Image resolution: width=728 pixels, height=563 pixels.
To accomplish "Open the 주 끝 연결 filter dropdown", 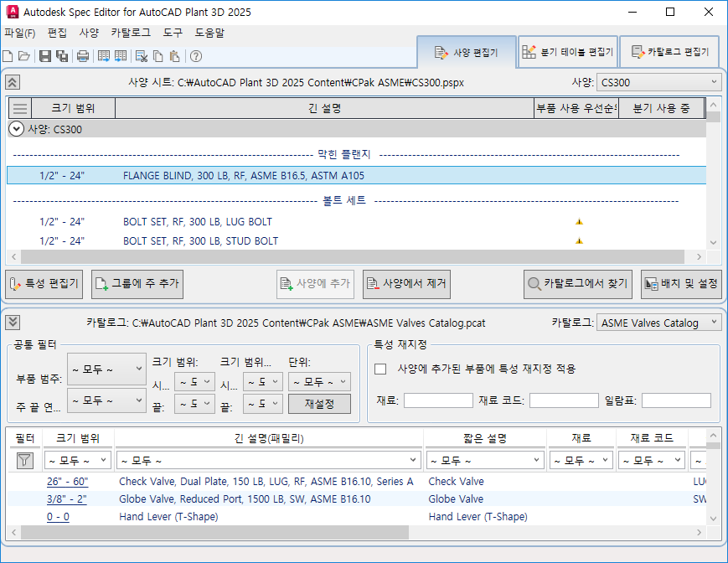I will 106,400.
